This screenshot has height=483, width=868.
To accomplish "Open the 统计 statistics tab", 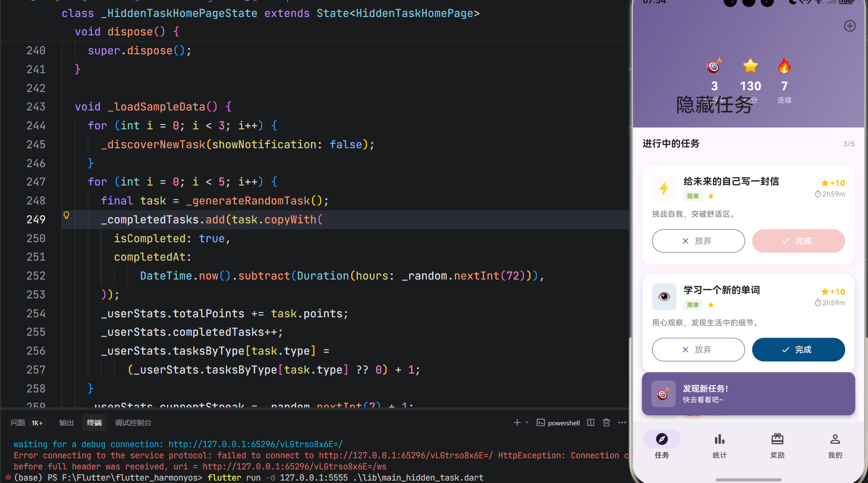I will coord(719,445).
